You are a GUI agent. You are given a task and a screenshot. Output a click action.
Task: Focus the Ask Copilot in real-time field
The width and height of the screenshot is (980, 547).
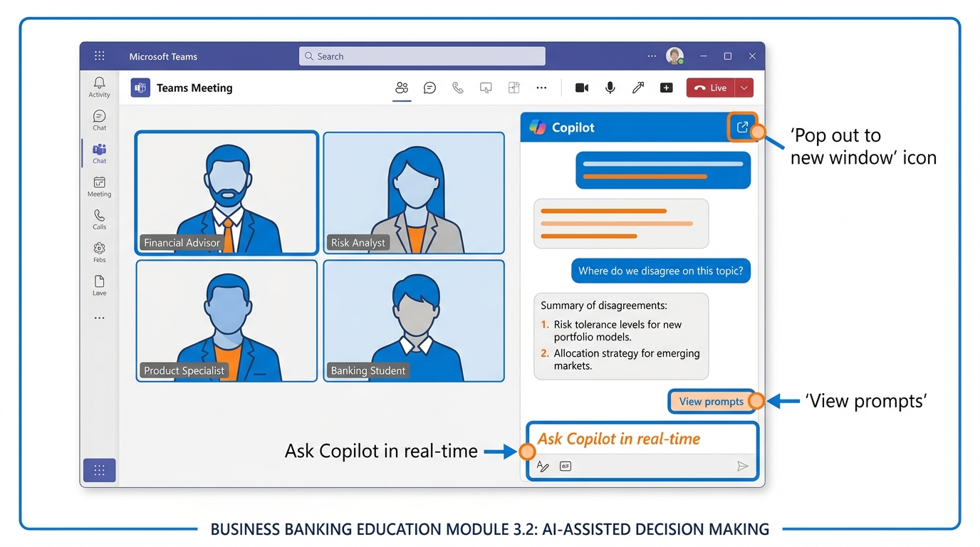pos(642,439)
